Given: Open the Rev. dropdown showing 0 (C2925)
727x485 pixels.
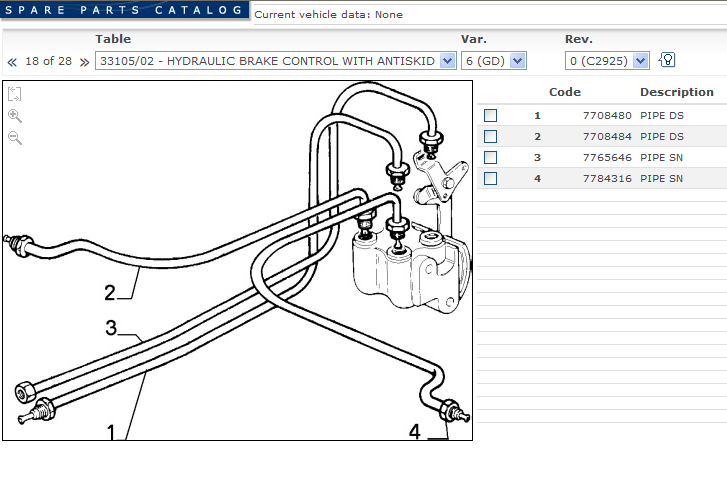Looking at the screenshot, I should click(x=607, y=61).
